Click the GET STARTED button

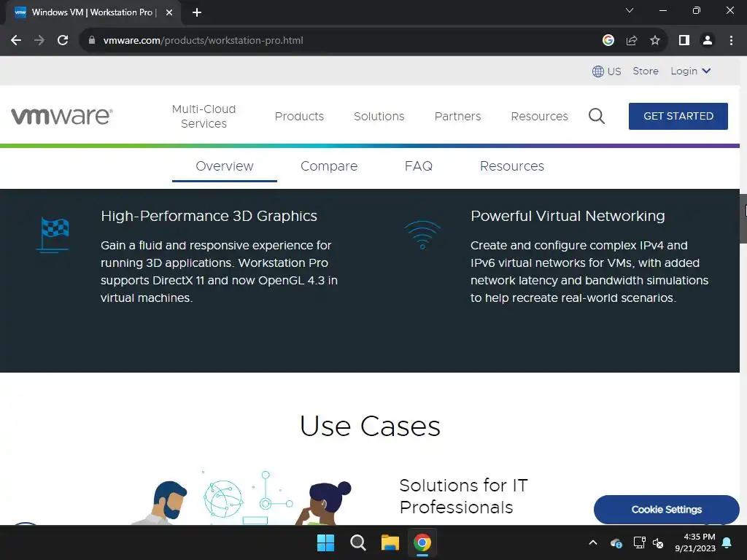678,116
